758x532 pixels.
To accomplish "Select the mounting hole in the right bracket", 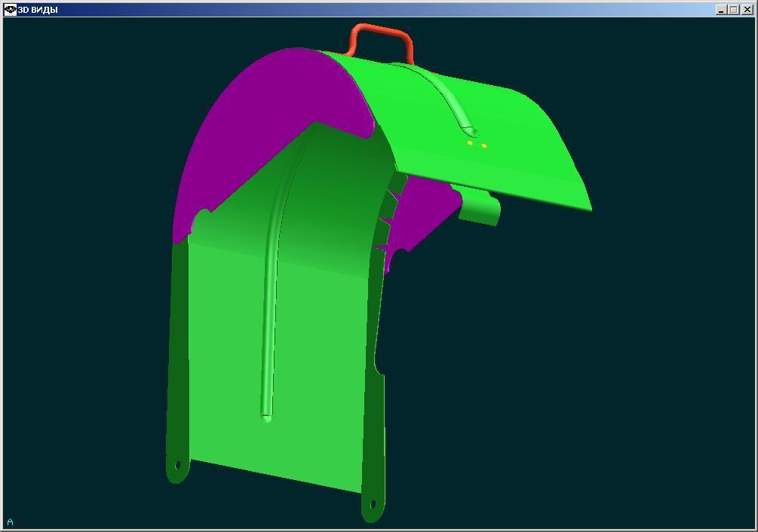I will pyautogui.click(x=373, y=505).
